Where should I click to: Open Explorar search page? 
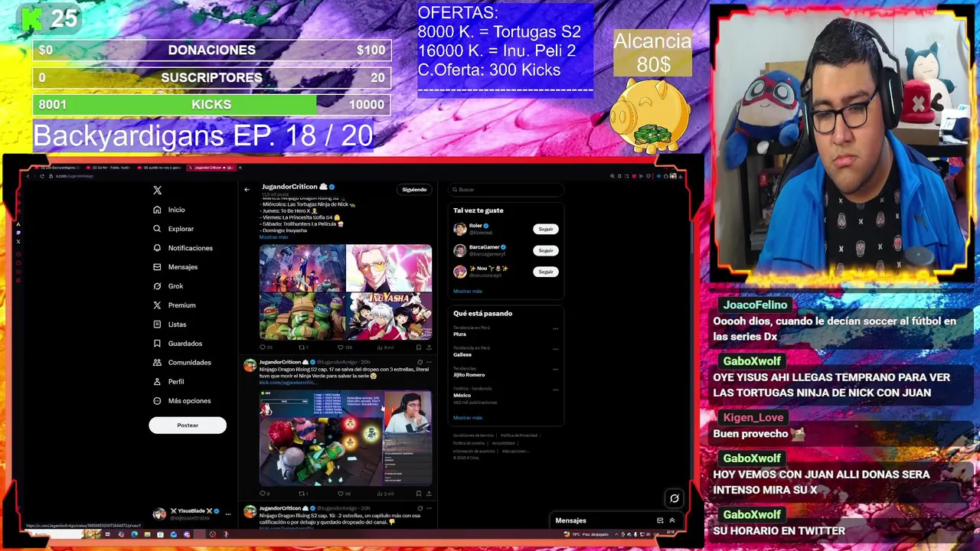(x=174, y=229)
